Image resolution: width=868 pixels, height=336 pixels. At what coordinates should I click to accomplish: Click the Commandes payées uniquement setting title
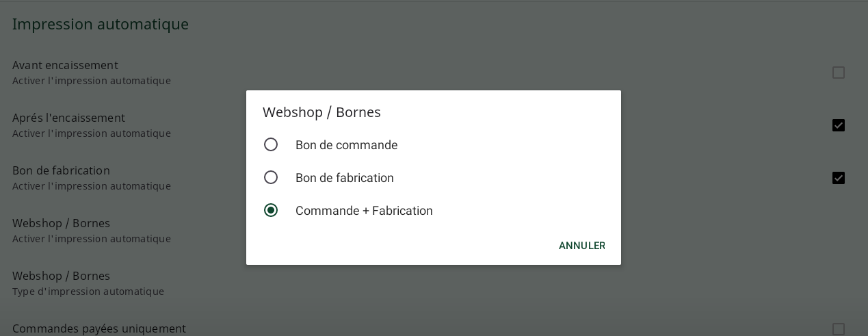pyautogui.click(x=99, y=328)
